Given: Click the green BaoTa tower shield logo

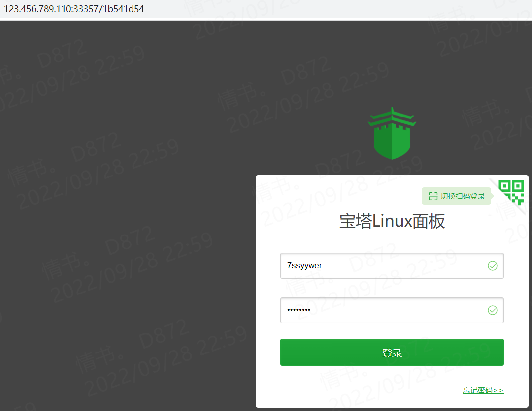Looking at the screenshot, I should point(392,133).
